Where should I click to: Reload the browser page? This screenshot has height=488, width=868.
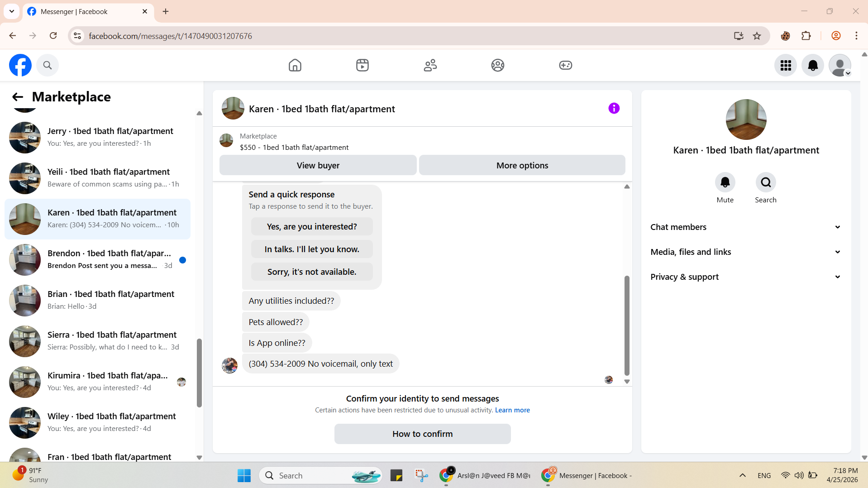point(53,36)
